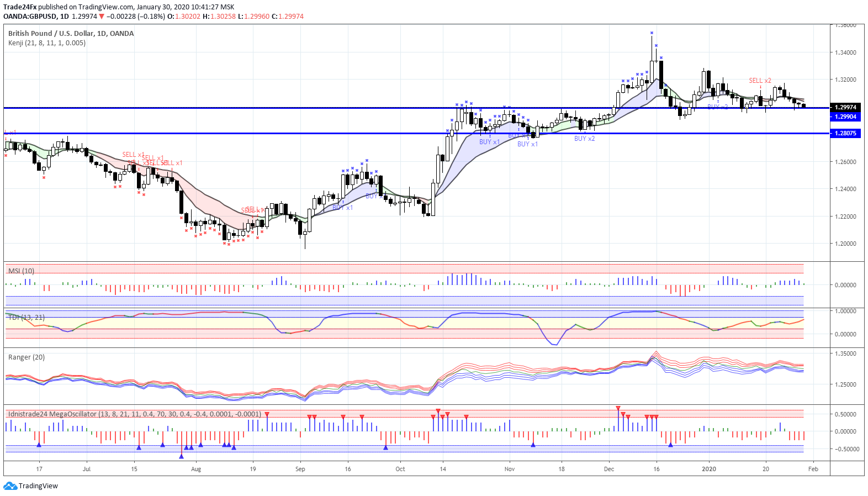
Task: Select the 1.34000 price axis label
Action: 845,53
